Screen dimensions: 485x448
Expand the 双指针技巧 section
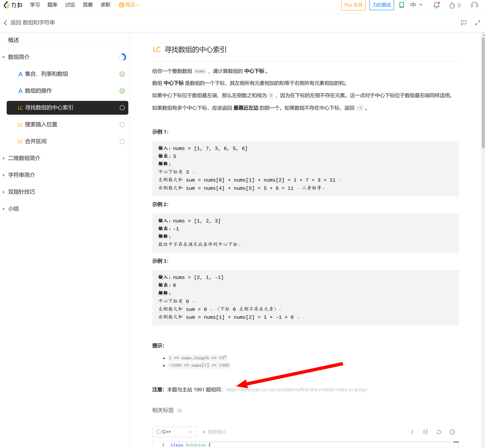[21, 192]
